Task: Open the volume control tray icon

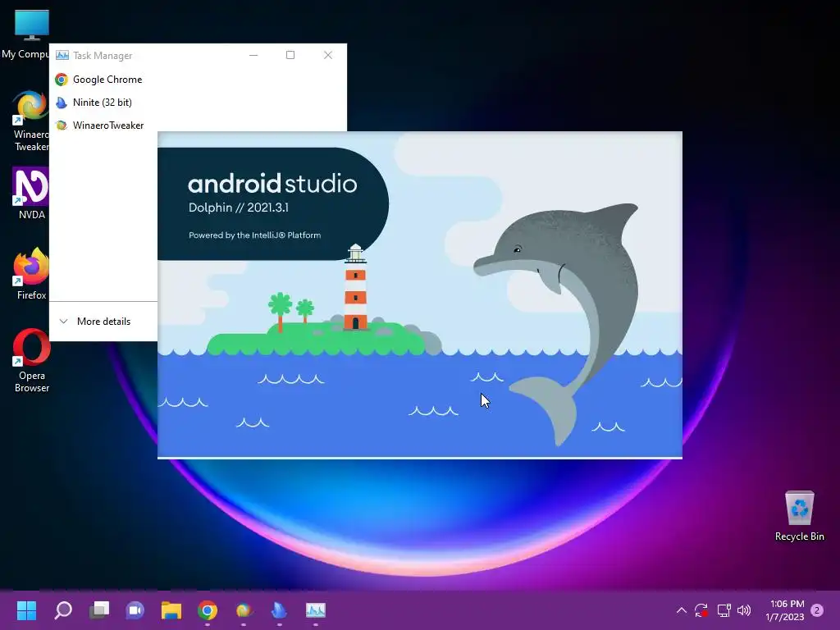Action: point(744,610)
